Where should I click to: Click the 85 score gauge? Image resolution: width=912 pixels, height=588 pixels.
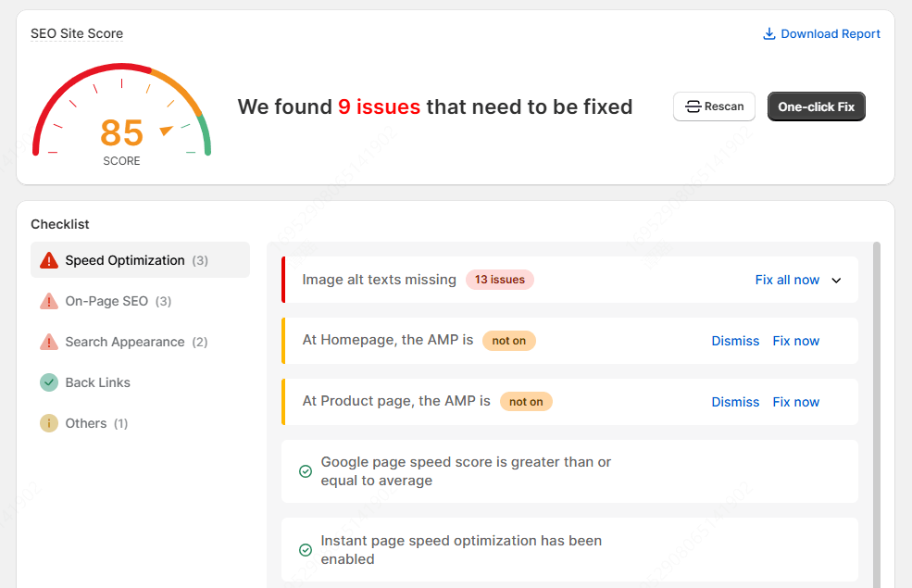121,113
